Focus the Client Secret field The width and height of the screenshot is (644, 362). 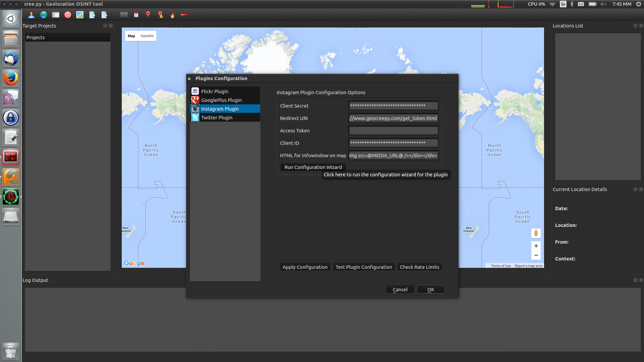393,106
